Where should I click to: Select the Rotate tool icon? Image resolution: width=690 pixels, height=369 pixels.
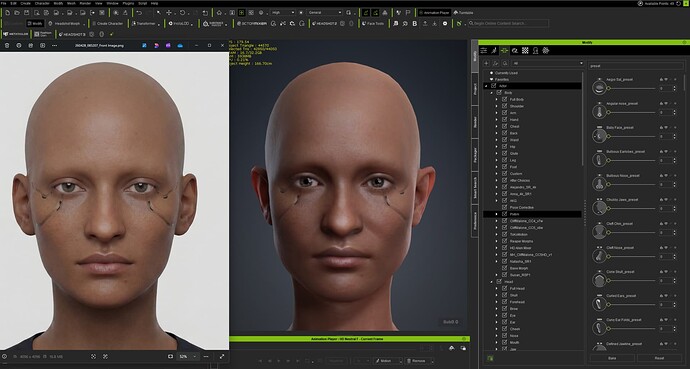point(183,13)
